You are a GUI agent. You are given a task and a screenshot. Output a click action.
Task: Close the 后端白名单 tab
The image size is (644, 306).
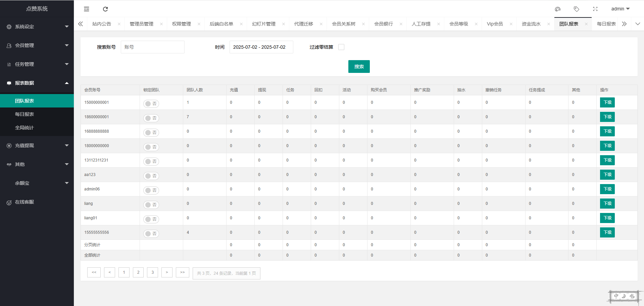tap(241, 24)
